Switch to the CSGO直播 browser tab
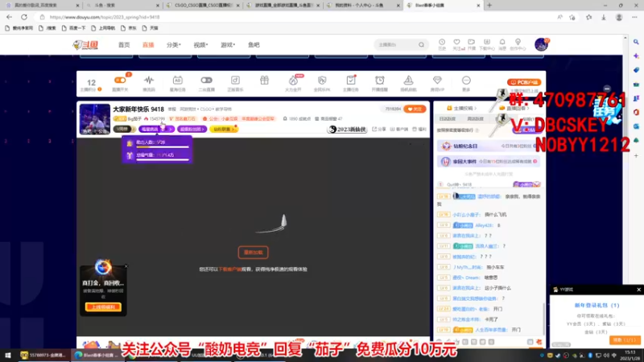The height and width of the screenshot is (362, 644). (x=204, y=6)
